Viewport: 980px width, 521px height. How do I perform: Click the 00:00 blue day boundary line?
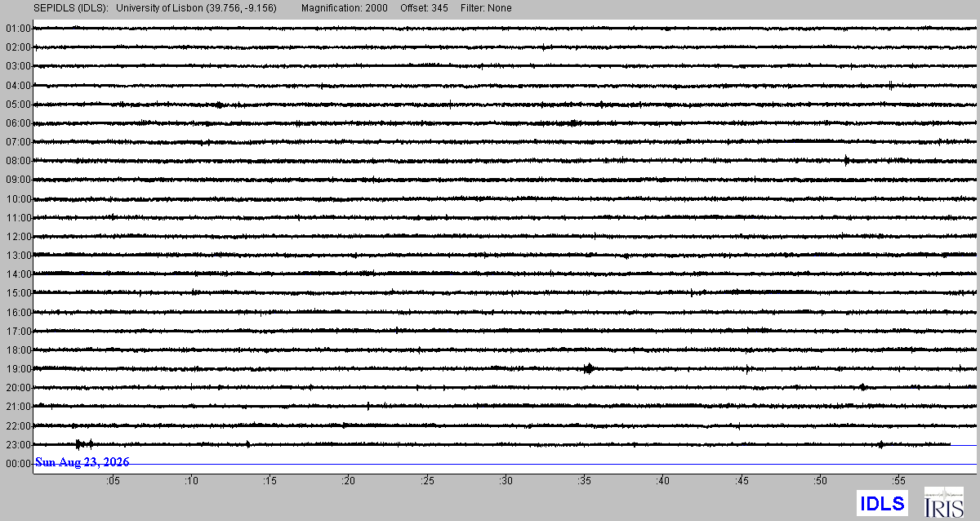pos(506,464)
